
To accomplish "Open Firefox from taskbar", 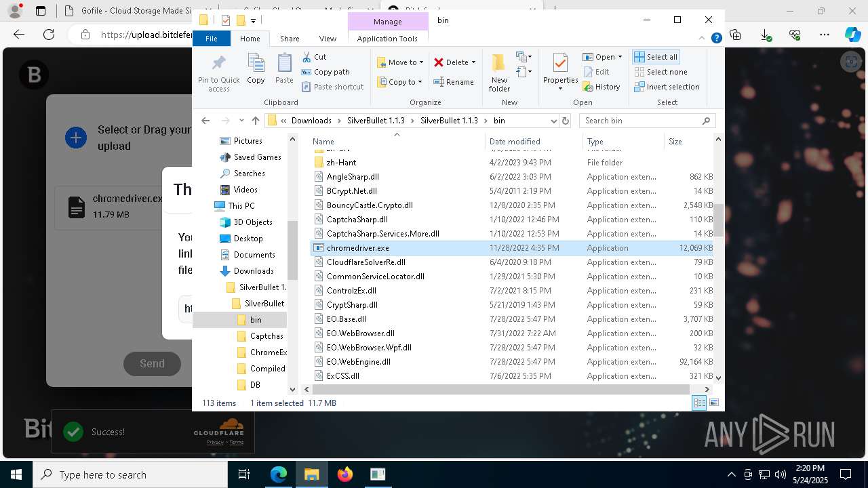I will pos(345,474).
